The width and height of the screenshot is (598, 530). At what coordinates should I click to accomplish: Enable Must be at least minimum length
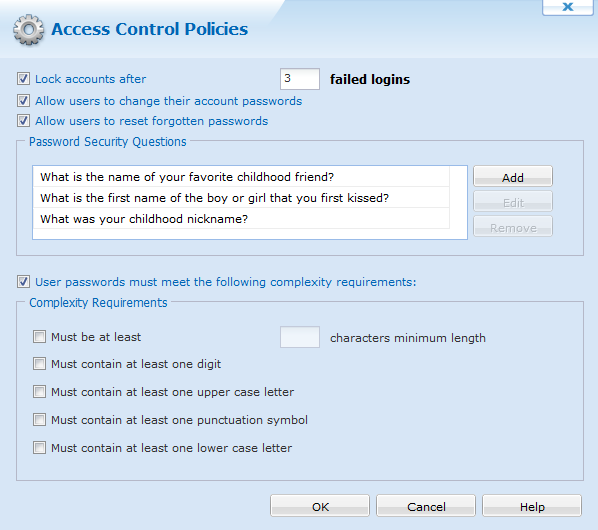(x=39, y=337)
